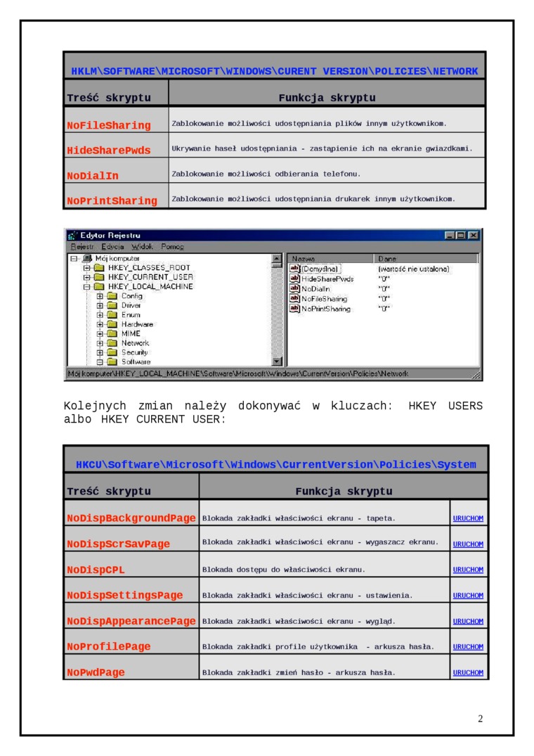Expand the HKEY_CURRENT_USER branch
Viewport: 534px width, 756px height.
[86, 277]
